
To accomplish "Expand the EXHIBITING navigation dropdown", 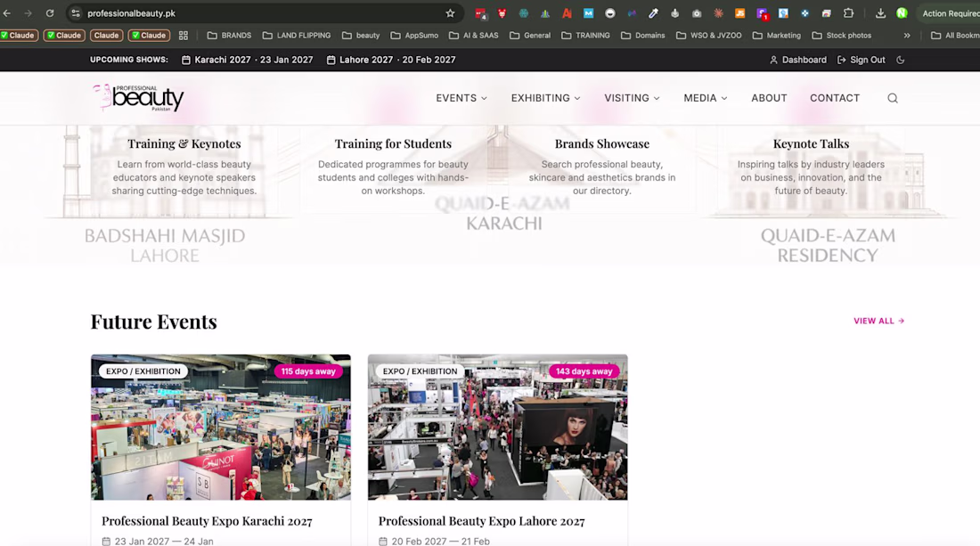I will click(x=545, y=98).
